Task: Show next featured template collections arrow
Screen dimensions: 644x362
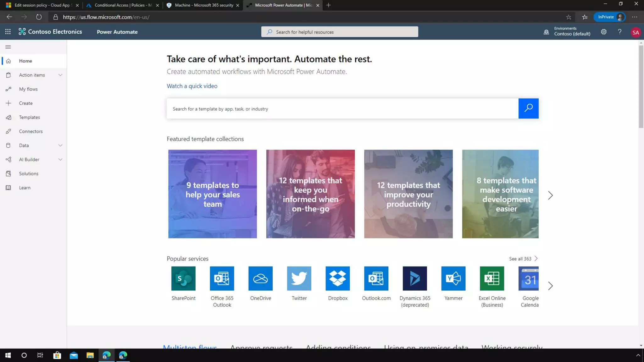Action: pyautogui.click(x=550, y=195)
